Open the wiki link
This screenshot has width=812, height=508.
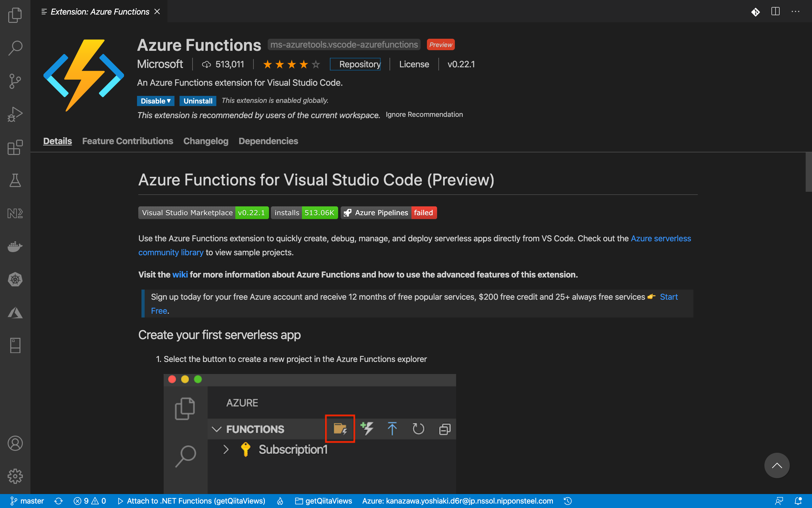pos(180,275)
